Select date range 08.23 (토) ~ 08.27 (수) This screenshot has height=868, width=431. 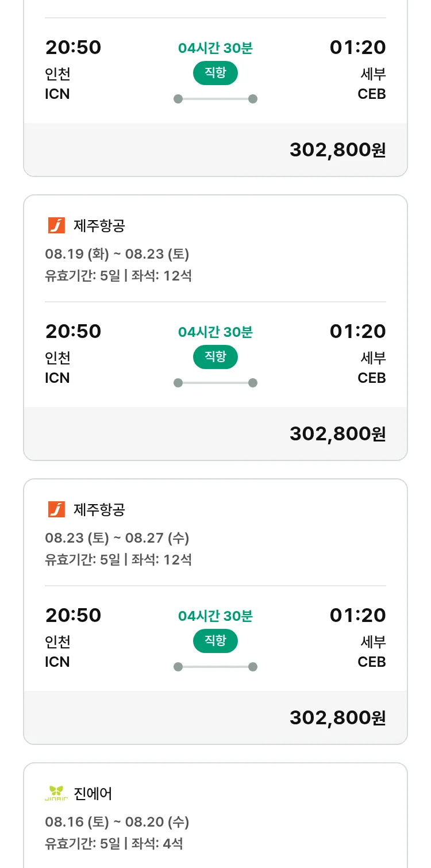point(117,538)
